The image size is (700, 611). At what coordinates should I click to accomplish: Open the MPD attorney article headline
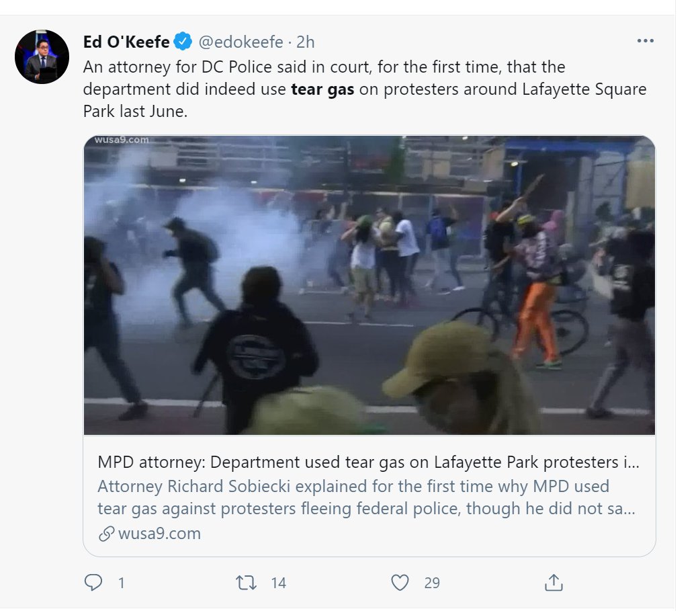(x=368, y=462)
